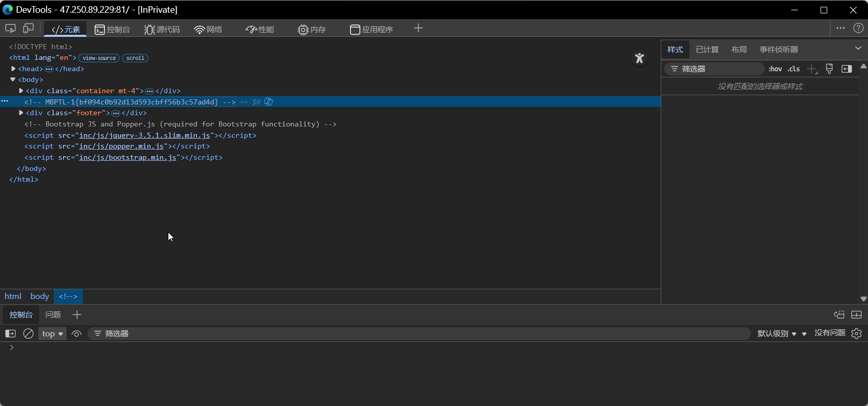Show the console sidebar panel icon
The width and height of the screenshot is (868, 406).
point(10,334)
